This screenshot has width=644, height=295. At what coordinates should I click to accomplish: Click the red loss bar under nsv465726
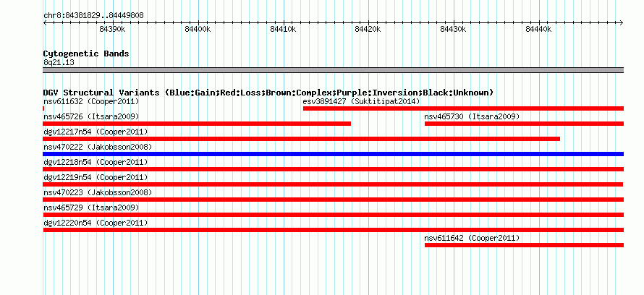197,124
